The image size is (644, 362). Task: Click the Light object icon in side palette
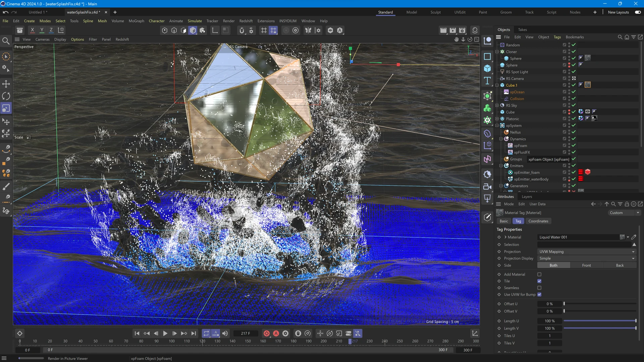pos(487,198)
